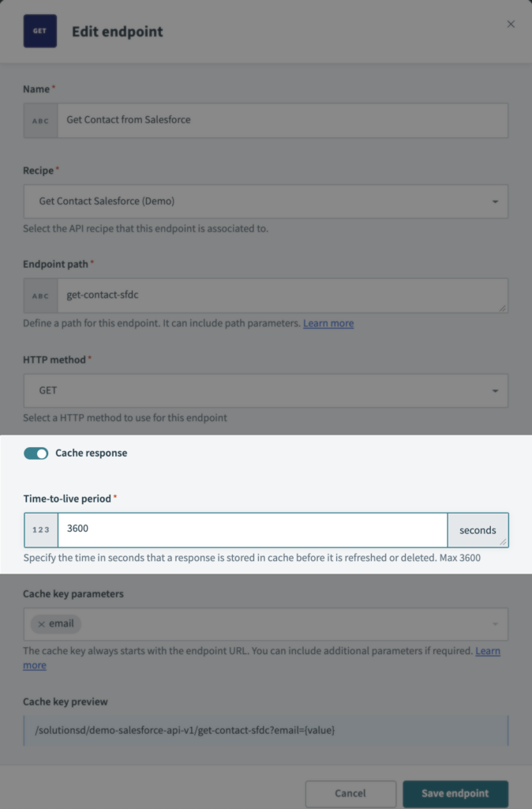This screenshot has width=532, height=809.
Task: Click the seconds unit label
Action: (478, 529)
